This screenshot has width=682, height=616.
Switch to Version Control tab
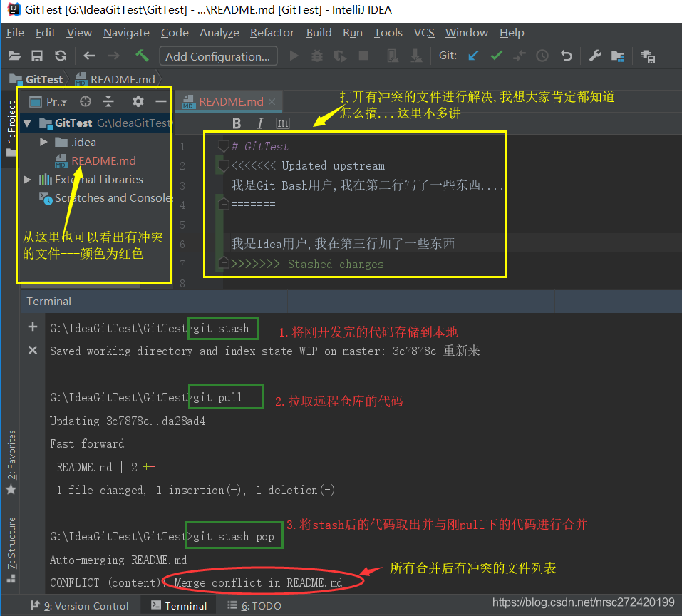click(x=81, y=606)
